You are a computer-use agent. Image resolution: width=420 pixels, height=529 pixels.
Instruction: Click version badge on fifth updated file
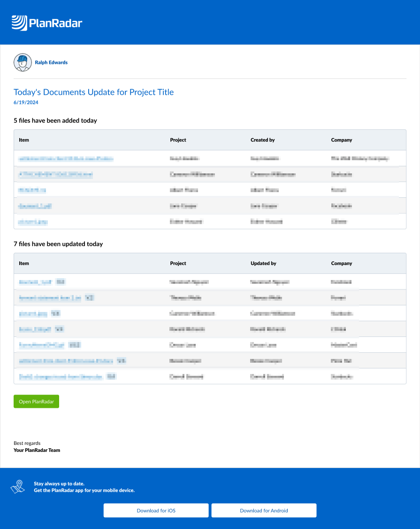click(x=74, y=345)
